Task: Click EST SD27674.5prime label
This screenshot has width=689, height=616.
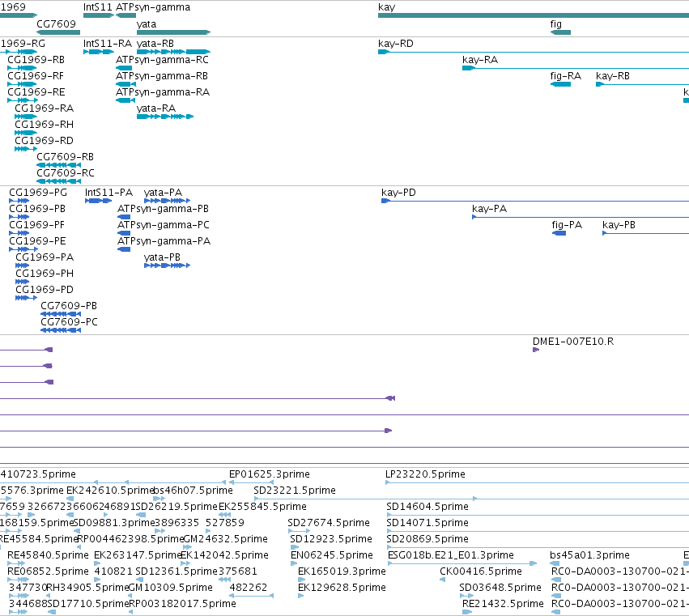Action: point(328,523)
